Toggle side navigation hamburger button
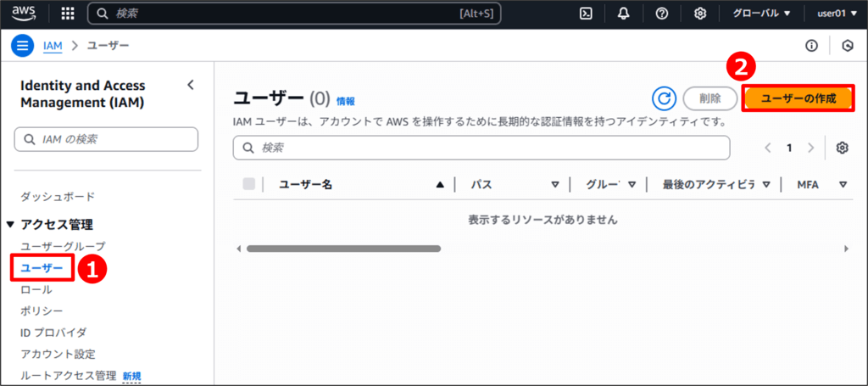The height and width of the screenshot is (386, 868). pos(23,46)
